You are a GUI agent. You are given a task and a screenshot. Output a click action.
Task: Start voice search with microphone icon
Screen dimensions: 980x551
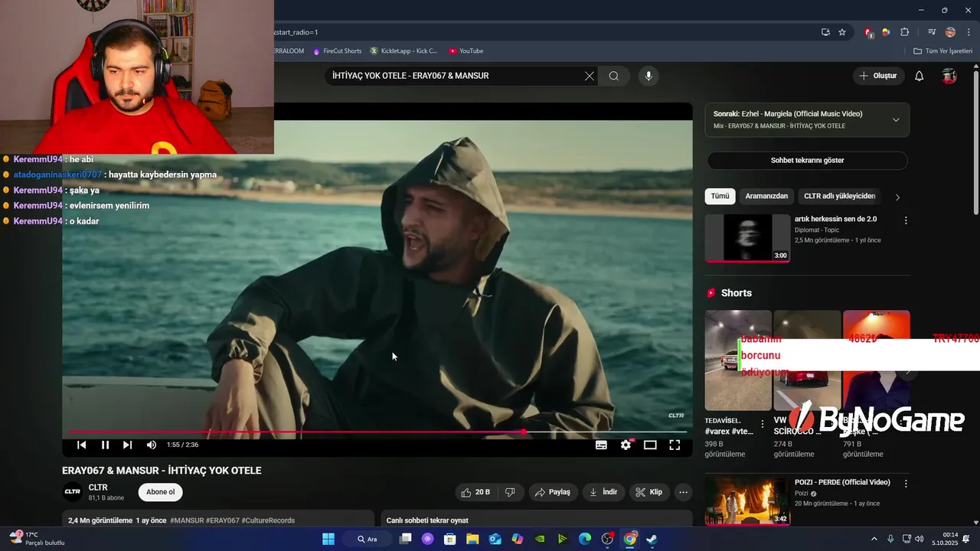[648, 76]
